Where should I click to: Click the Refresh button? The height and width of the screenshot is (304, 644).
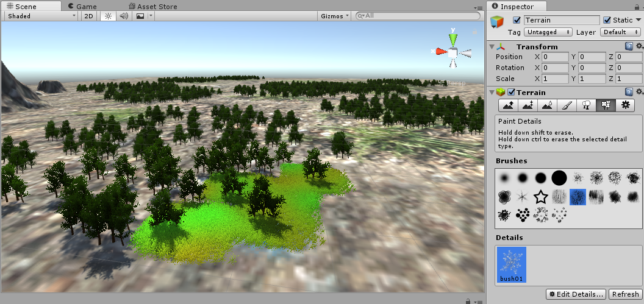pos(624,294)
